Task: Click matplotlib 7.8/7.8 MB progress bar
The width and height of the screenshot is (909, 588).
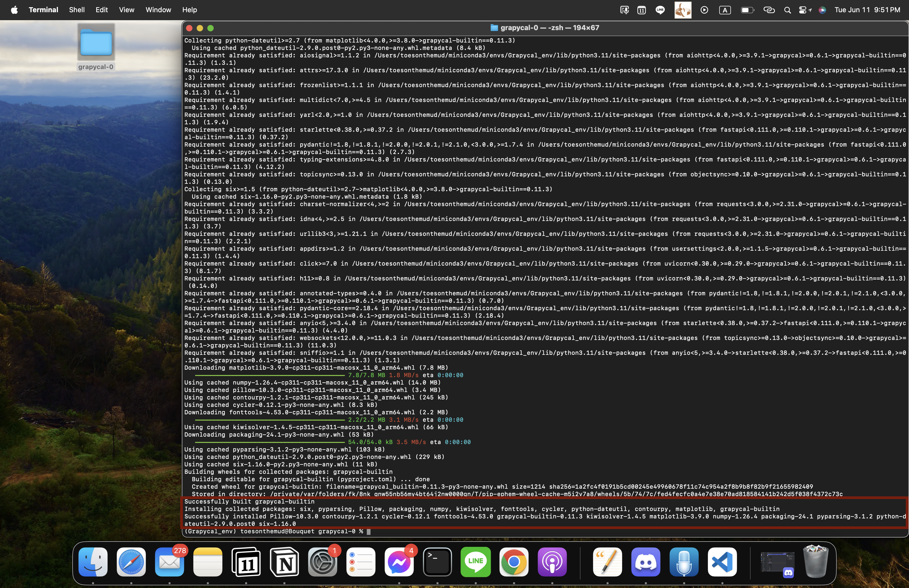Action: (270, 376)
